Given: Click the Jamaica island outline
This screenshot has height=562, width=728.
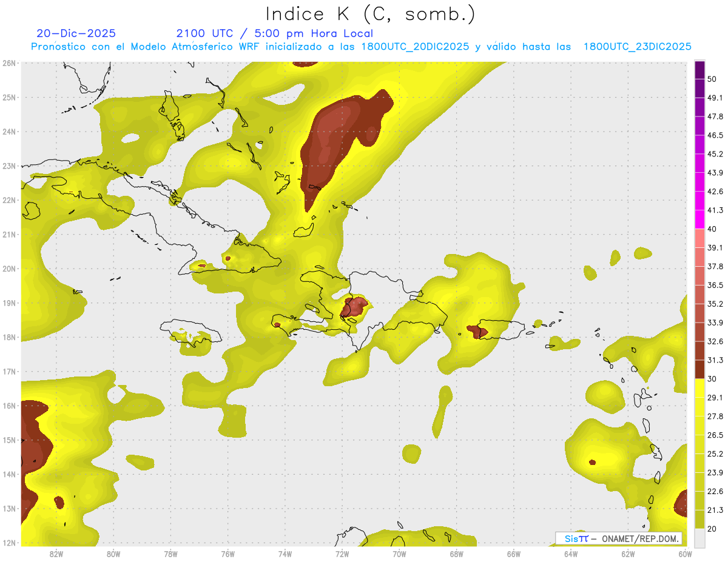Looking at the screenshot, I should point(190,332).
